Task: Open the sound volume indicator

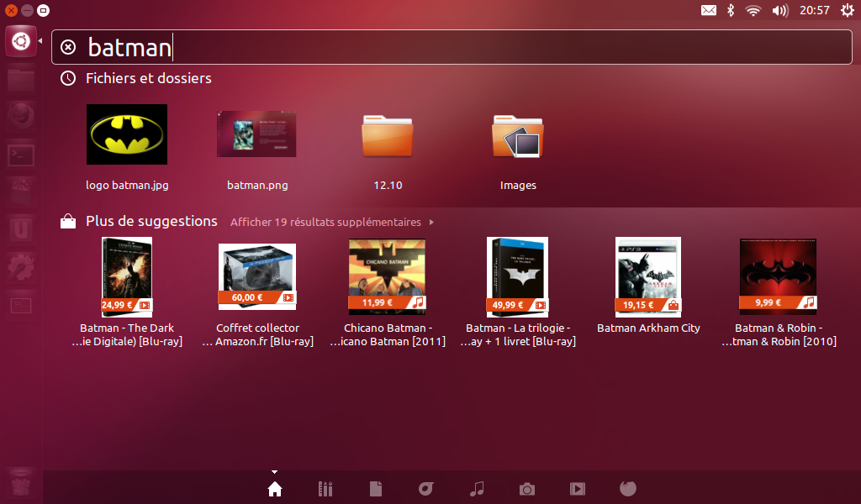Action: click(780, 10)
